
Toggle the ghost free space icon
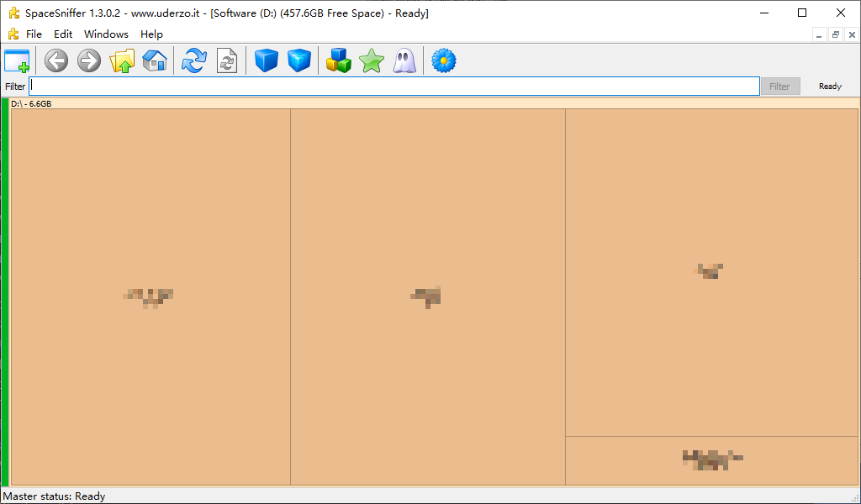(x=404, y=60)
